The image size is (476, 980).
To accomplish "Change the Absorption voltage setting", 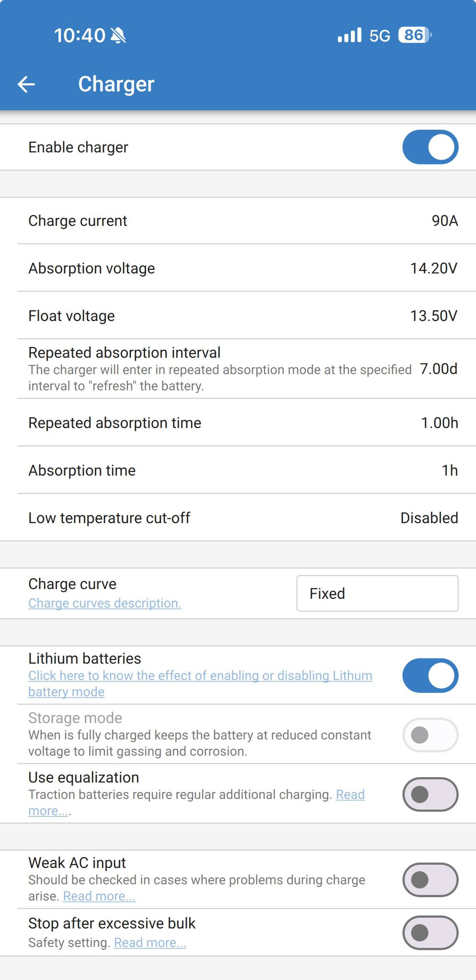I will [x=433, y=268].
